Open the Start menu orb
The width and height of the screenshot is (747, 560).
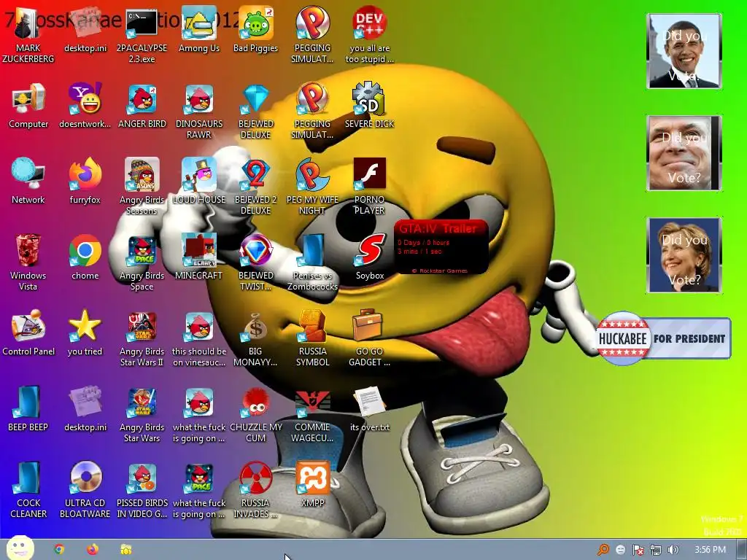tap(20, 548)
